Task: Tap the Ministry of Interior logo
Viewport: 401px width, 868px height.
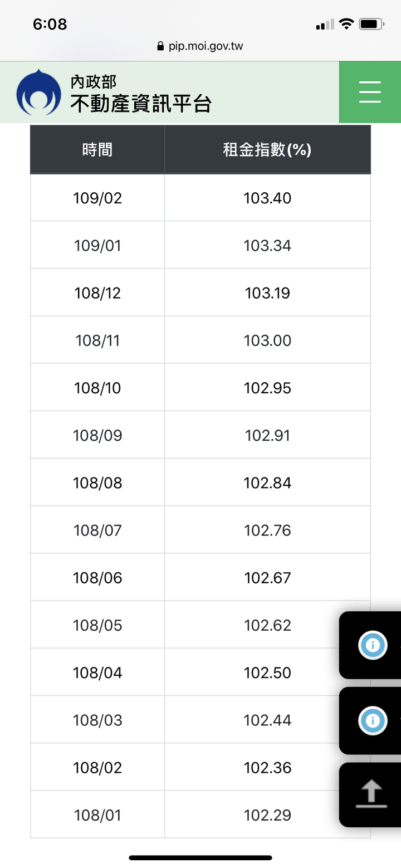Action: pos(38,92)
